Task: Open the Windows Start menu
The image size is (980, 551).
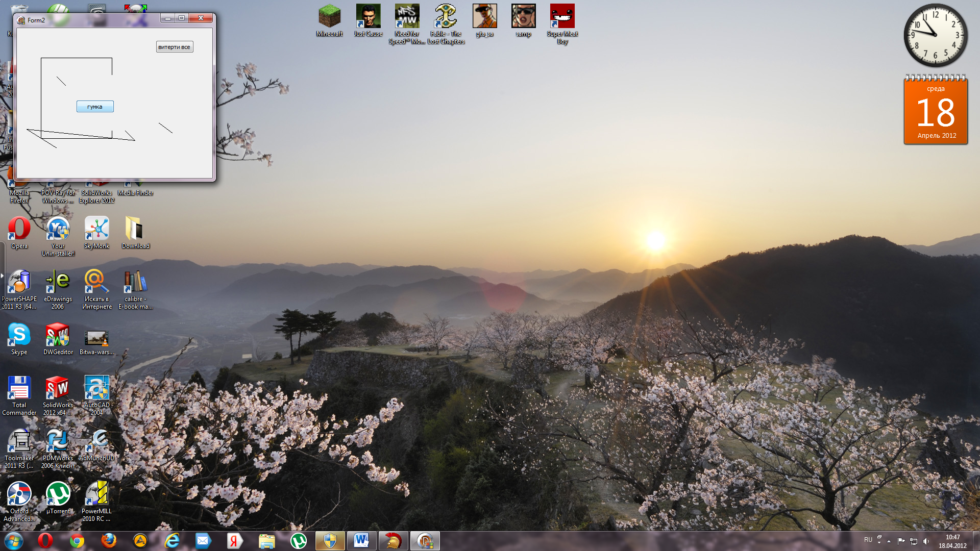Action: pyautogui.click(x=14, y=541)
